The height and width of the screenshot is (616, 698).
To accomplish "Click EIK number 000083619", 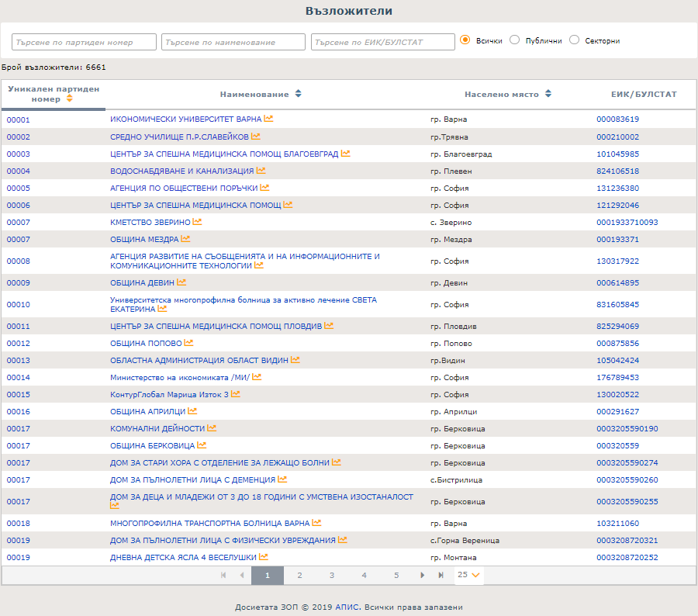I will point(617,119).
